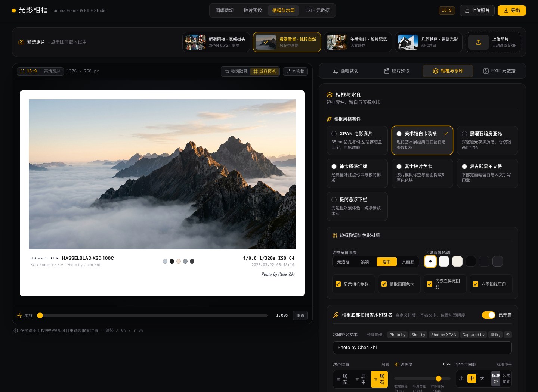Viewport: 538px width, 392px height.
Task: Insert the © symbol prefix chip
Action: [x=508, y=335]
